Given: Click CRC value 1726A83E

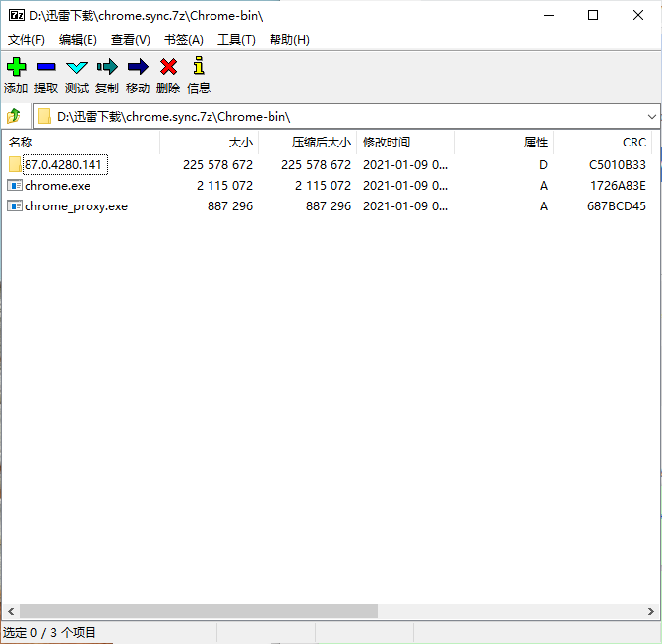Looking at the screenshot, I should point(618,185).
